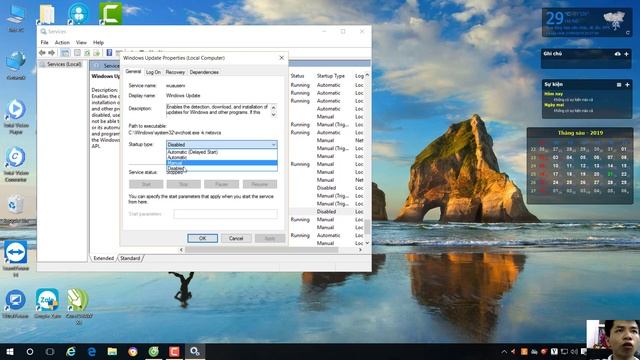The height and width of the screenshot is (360, 640).
Task: Click Cancel in Windows Update Properties
Action: [236, 238]
